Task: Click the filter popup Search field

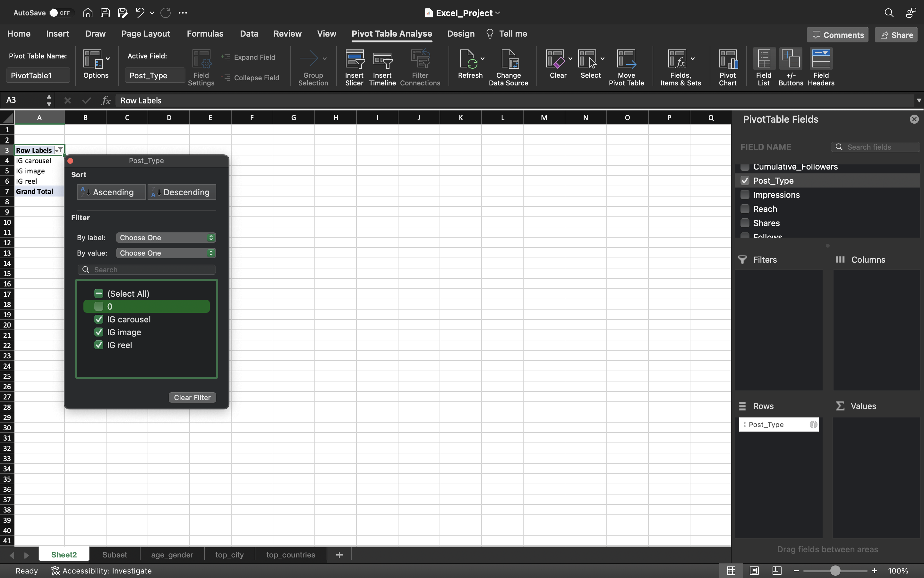Action: (x=147, y=269)
